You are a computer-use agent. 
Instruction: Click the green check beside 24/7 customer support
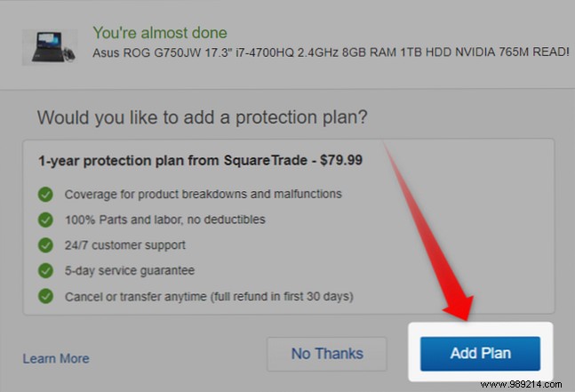click(45, 245)
